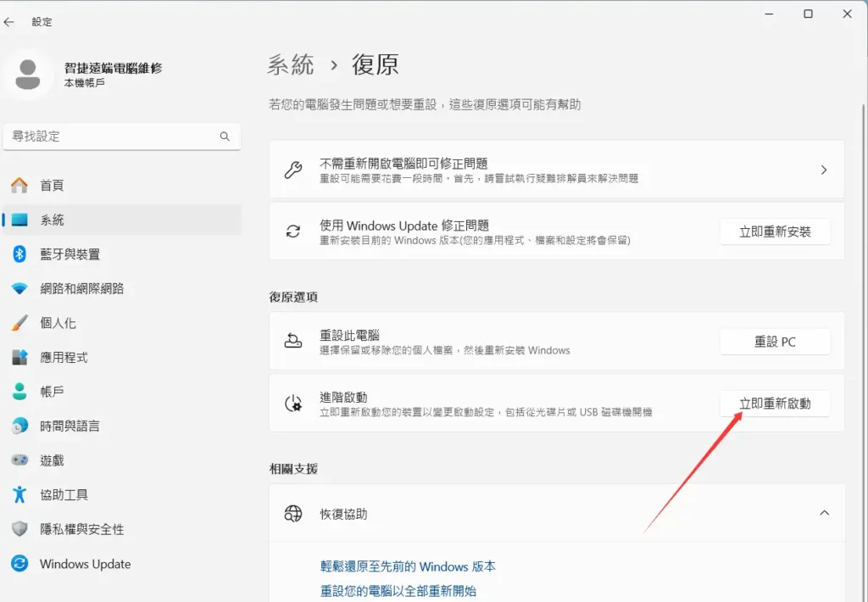Screen dimensions: 868x602
Task: Open 協助工具 settings
Action: pos(122,494)
